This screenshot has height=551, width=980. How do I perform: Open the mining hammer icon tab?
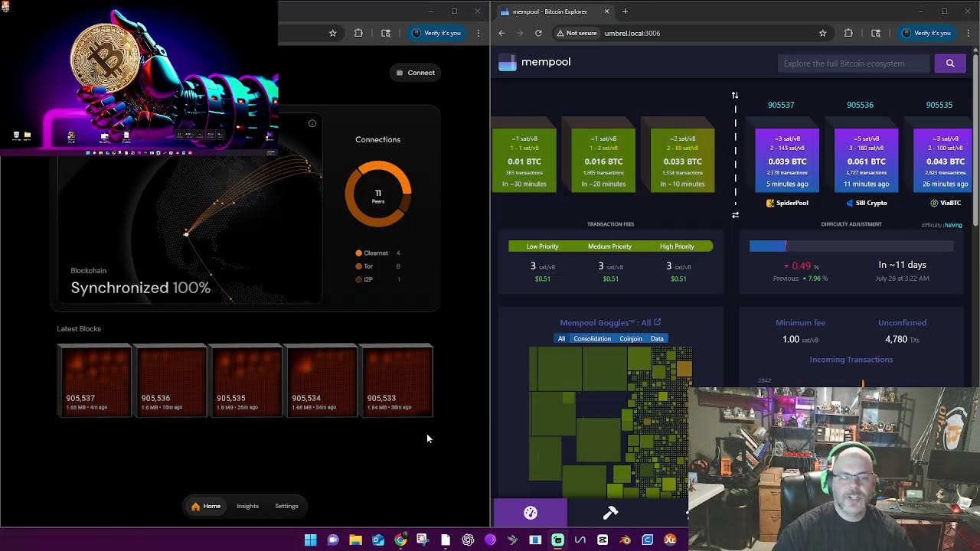(610, 513)
